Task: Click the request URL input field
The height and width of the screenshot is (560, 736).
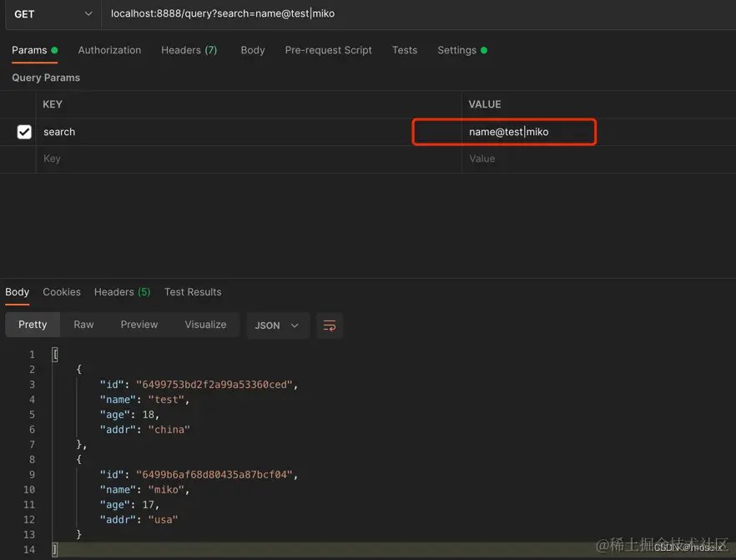Action: [418, 14]
